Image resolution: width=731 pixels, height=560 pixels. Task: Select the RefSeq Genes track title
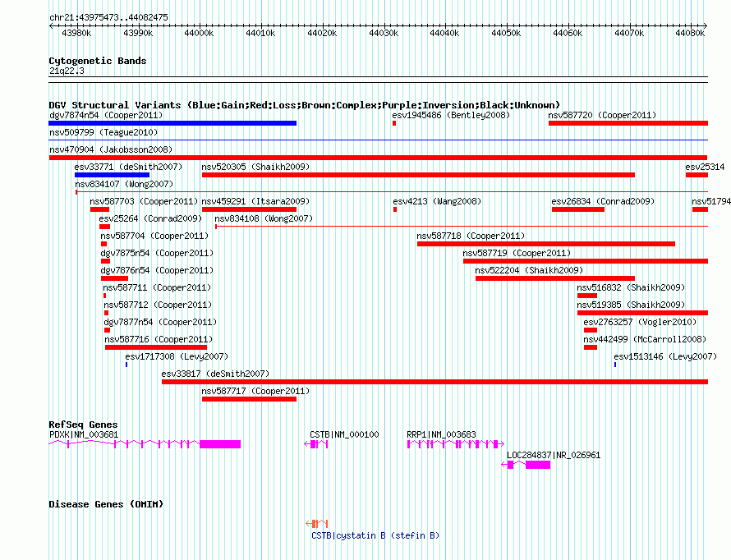[x=84, y=425]
